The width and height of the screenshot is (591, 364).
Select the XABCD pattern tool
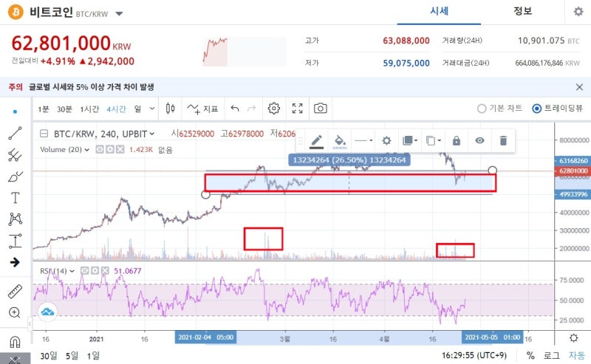pyautogui.click(x=15, y=219)
